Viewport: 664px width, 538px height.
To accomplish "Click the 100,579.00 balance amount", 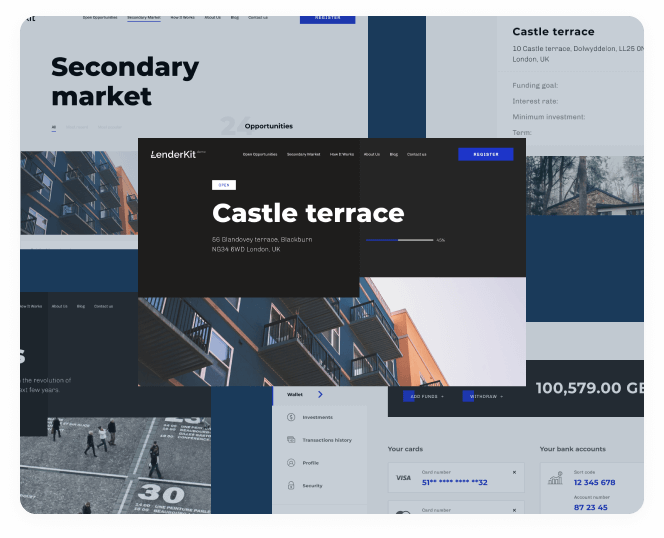I will (589, 388).
